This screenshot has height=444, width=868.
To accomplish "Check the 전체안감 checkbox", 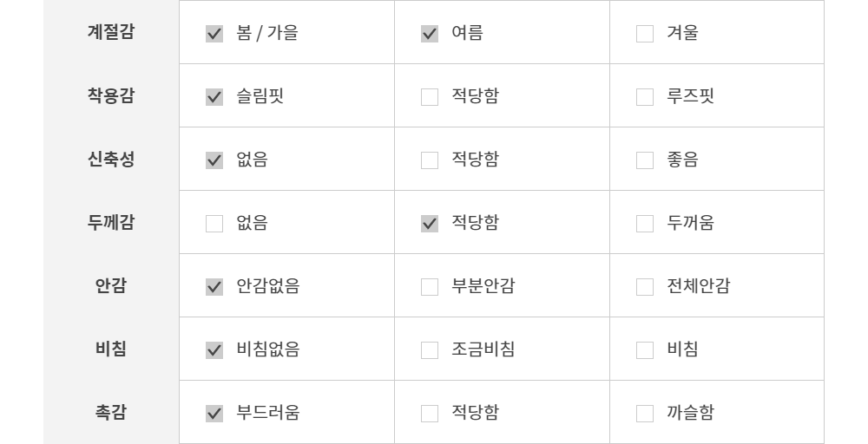I will coord(645,287).
